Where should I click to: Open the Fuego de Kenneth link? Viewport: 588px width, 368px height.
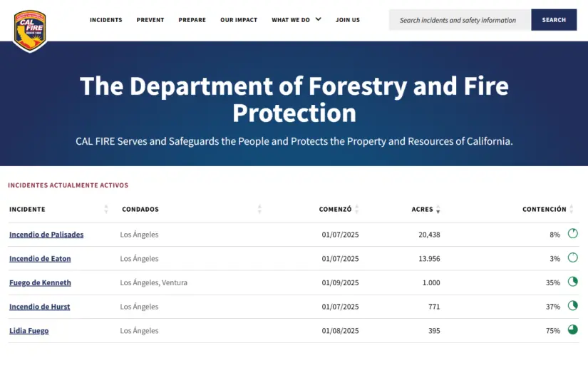[x=40, y=282]
